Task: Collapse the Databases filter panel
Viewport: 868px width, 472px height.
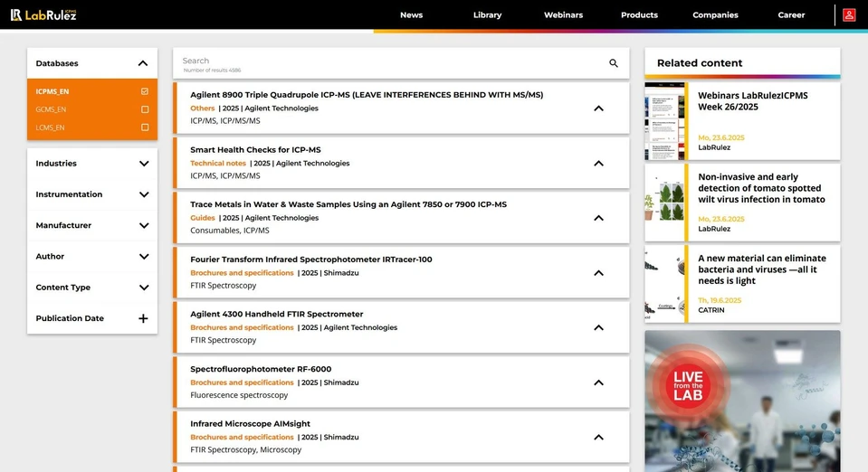Action: pyautogui.click(x=143, y=63)
